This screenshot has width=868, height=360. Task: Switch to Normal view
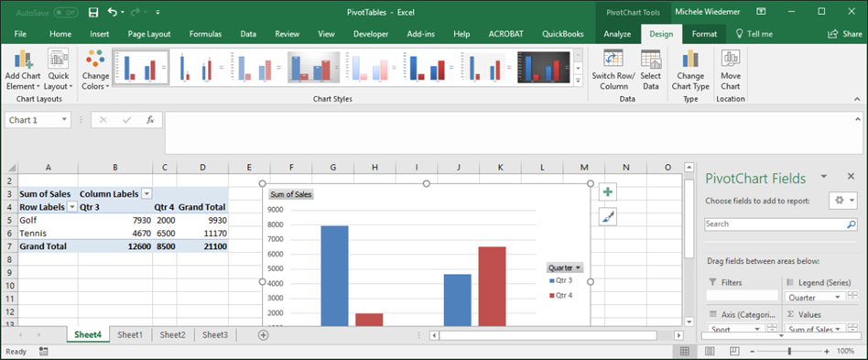[685, 351]
